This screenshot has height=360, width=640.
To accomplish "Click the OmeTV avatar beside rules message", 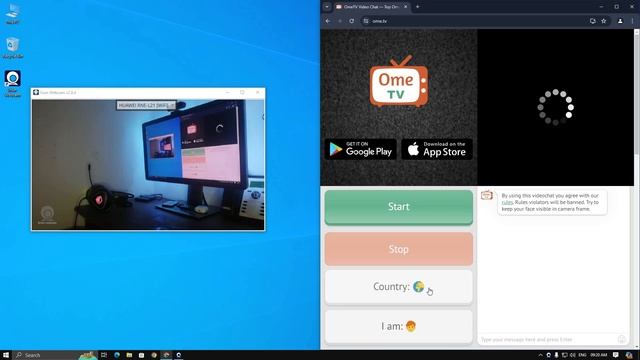I will [487, 195].
